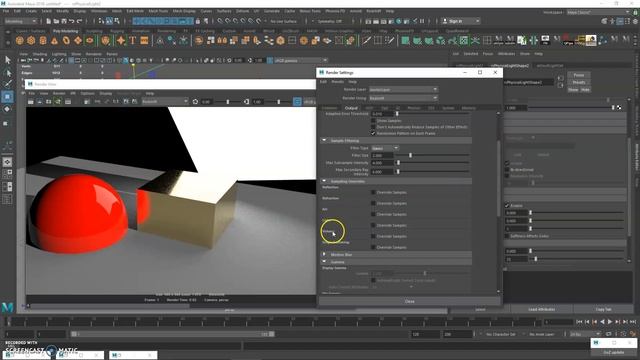Click the Undo icon in the status line

coord(71,21)
